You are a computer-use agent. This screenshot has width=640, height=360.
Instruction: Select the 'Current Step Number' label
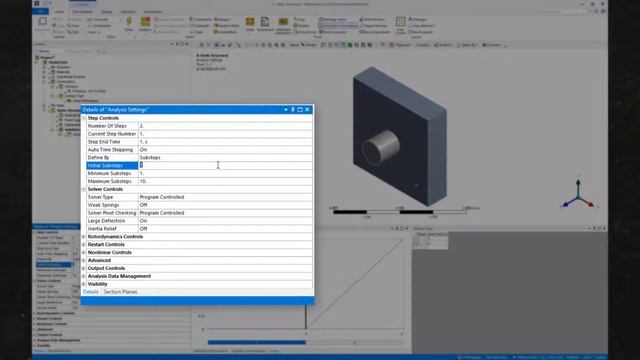pyautogui.click(x=112, y=134)
